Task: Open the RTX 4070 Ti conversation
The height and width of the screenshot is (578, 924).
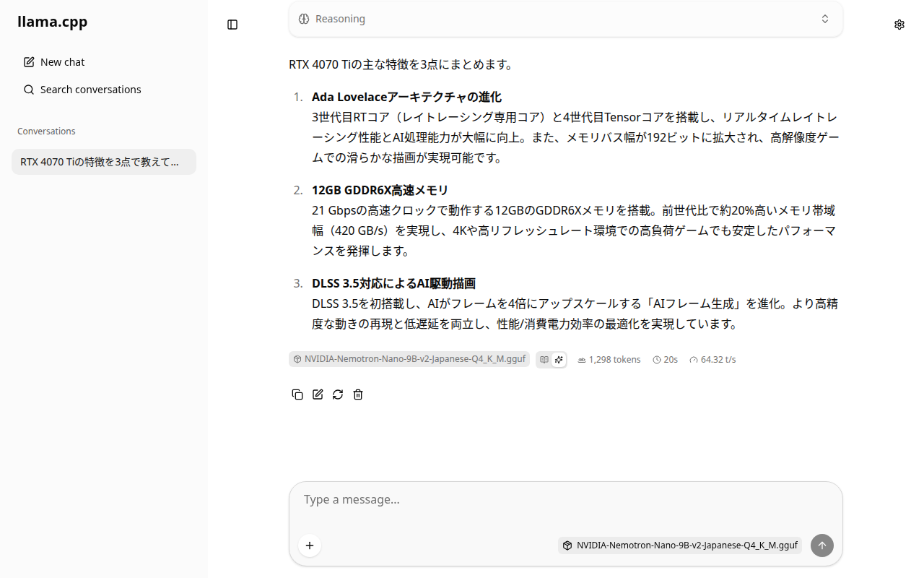Action: tap(104, 162)
